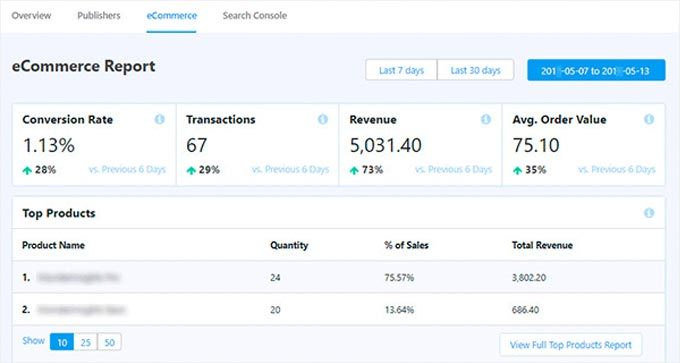680x363 pixels.
Task: Click the Conversion Rate info icon
Action: (x=160, y=119)
